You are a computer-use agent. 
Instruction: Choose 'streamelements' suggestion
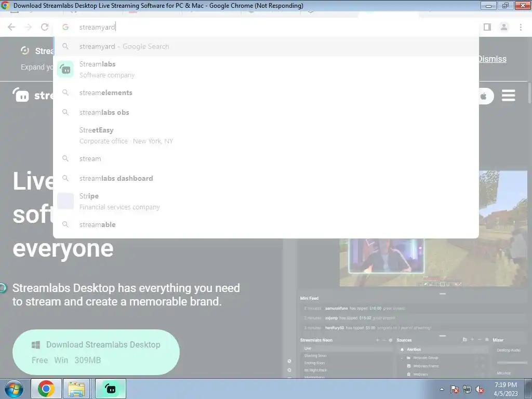(x=267, y=92)
